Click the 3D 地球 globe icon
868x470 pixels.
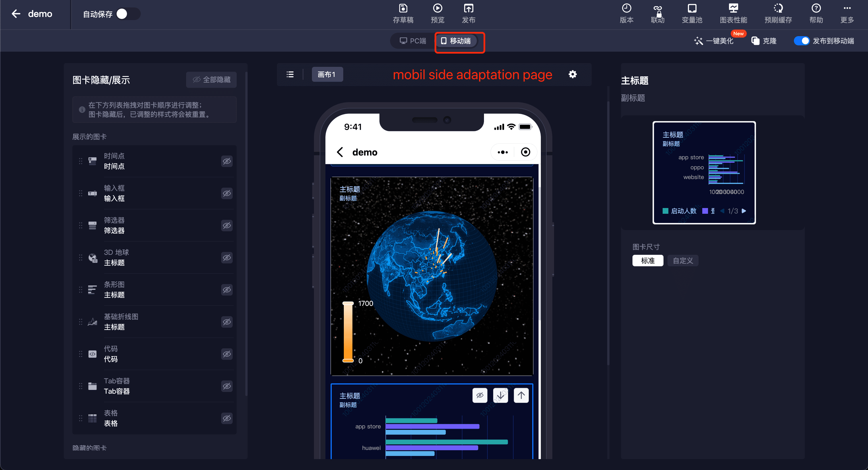click(x=93, y=258)
